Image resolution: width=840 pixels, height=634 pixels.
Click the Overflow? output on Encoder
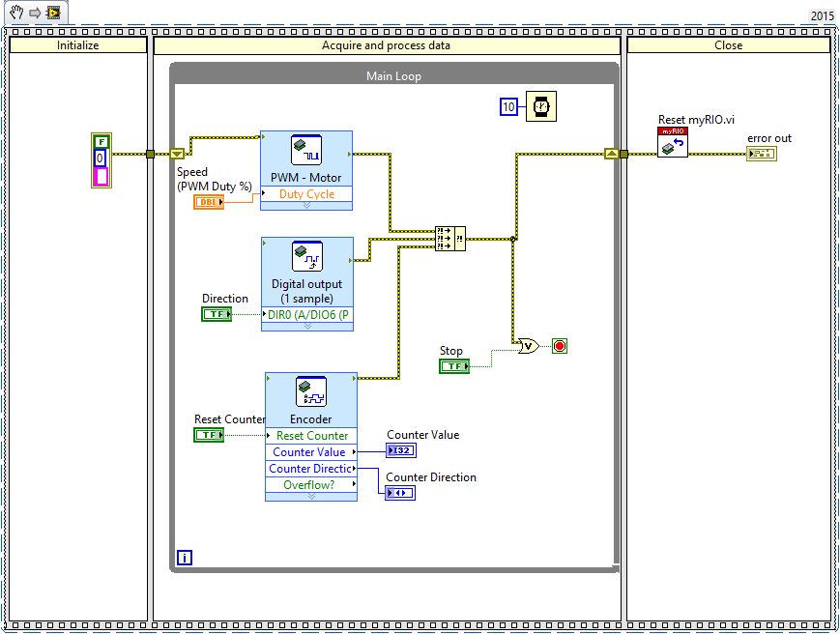click(x=311, y=484)
